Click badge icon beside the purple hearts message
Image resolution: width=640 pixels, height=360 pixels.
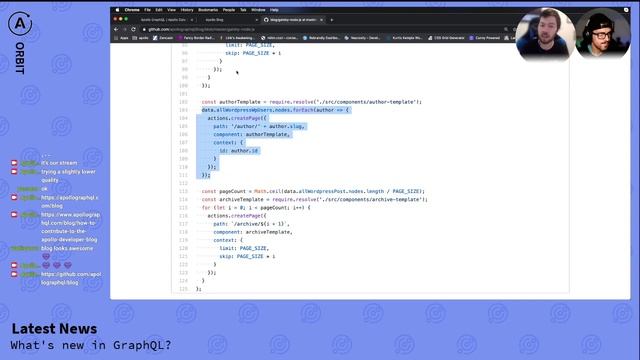[x=14, y=265]
